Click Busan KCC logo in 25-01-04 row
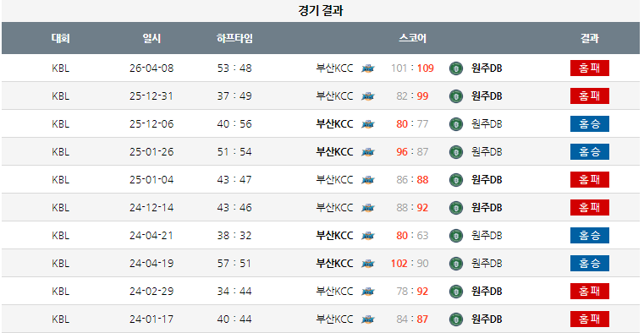The width and height of the screenshot is (644, 333). (367, 180)
